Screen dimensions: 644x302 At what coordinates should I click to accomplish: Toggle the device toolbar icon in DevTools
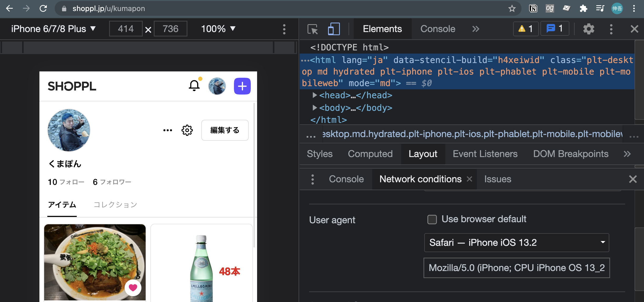coord(334,29)
